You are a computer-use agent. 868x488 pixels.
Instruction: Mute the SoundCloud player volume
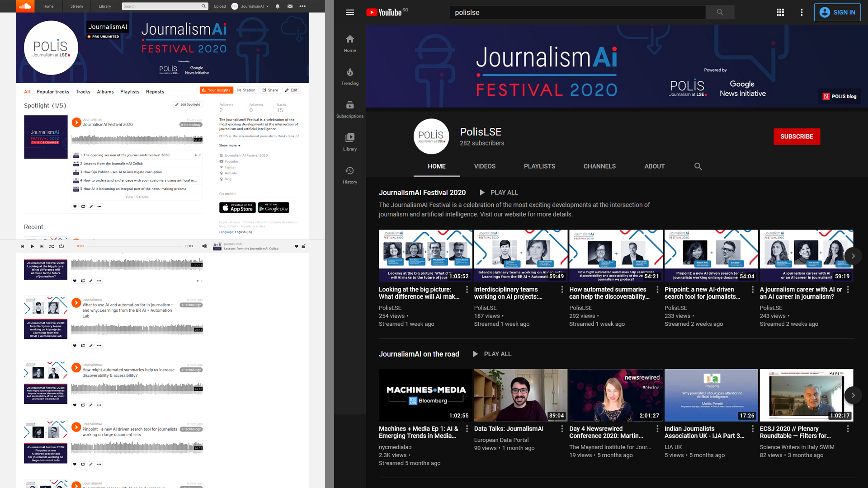(x=204, y=246)
